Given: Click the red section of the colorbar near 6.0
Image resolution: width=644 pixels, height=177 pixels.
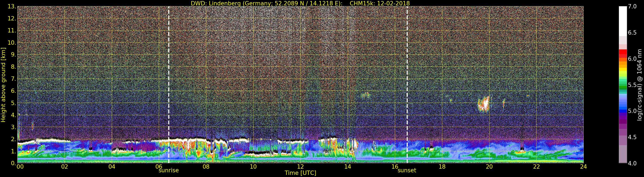Looking at the screenshot, I should tap(623, 55).
